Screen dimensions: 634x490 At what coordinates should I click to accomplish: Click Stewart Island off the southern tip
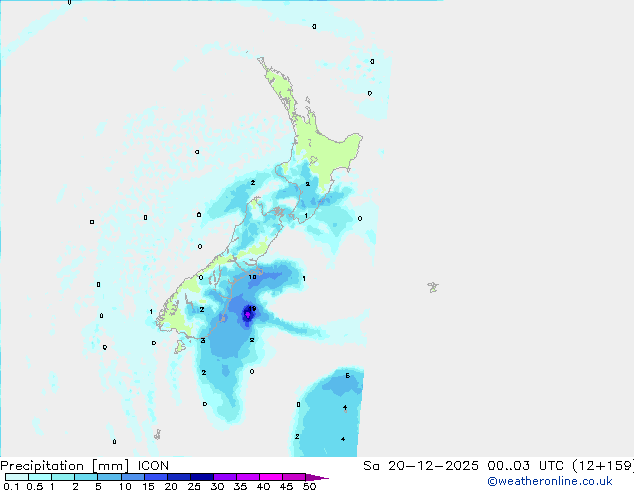180,346
